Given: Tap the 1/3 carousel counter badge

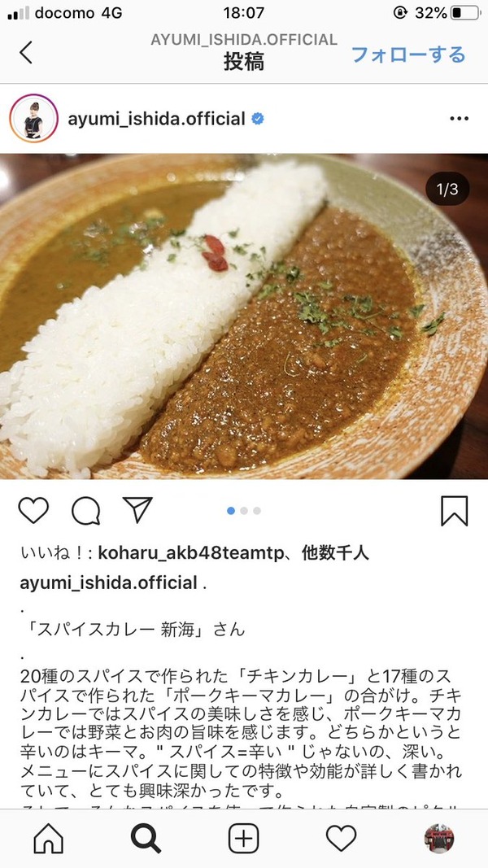Looking at the screenshot, I should click(447, 190).
